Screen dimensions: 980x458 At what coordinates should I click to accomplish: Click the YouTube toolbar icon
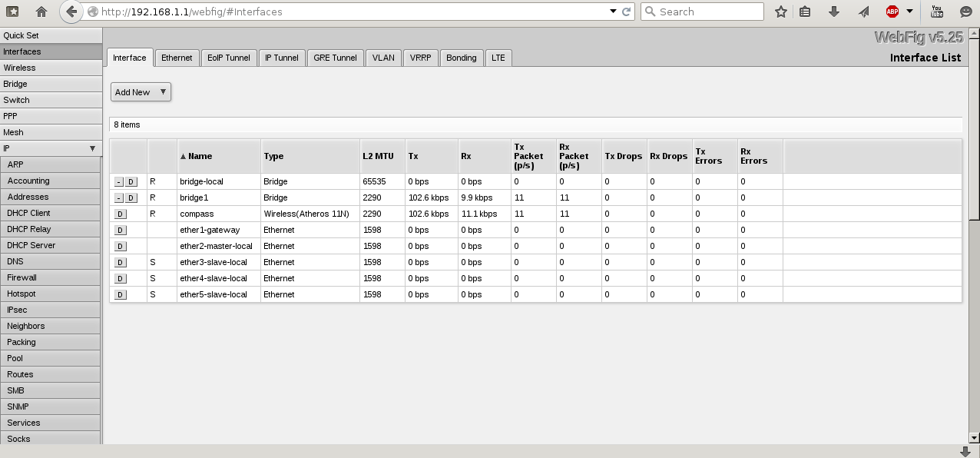(936, 12)
